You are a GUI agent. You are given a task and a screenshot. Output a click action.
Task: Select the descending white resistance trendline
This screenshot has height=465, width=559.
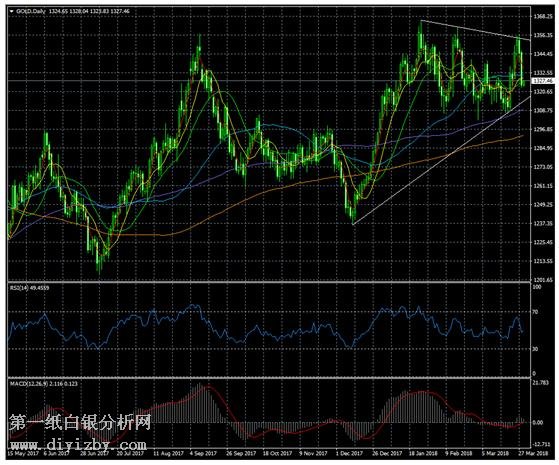(475, 30)
